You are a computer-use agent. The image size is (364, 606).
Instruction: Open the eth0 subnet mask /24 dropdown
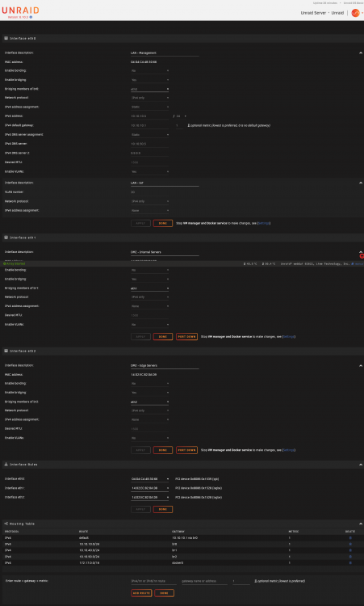pos(181,116)
